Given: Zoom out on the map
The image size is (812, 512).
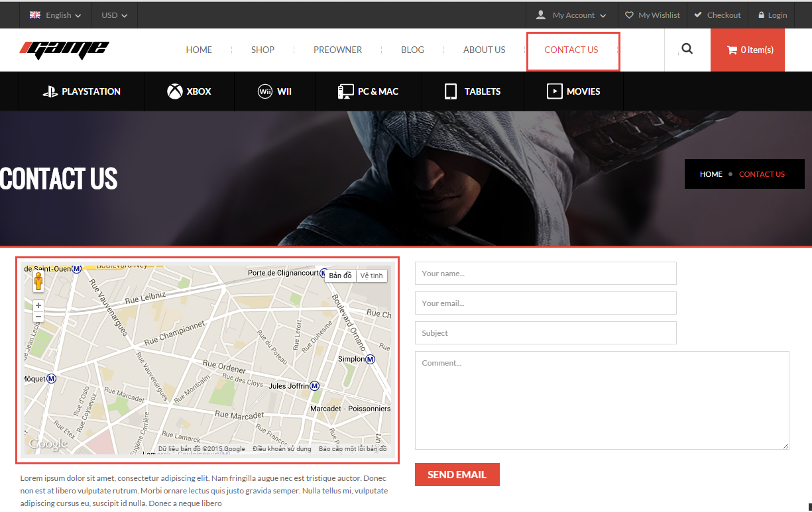Looking at the screenshot, I should pyautogui.click(x=38, y=317).
